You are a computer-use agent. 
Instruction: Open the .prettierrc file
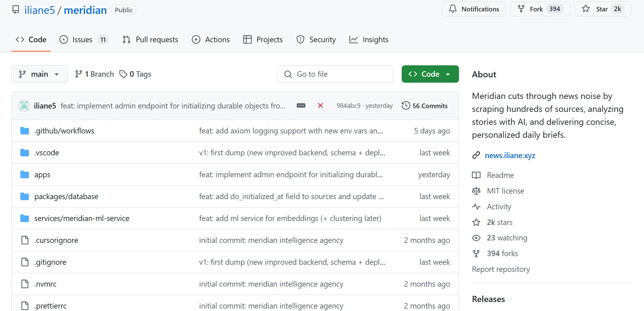[x=50, y=306]
